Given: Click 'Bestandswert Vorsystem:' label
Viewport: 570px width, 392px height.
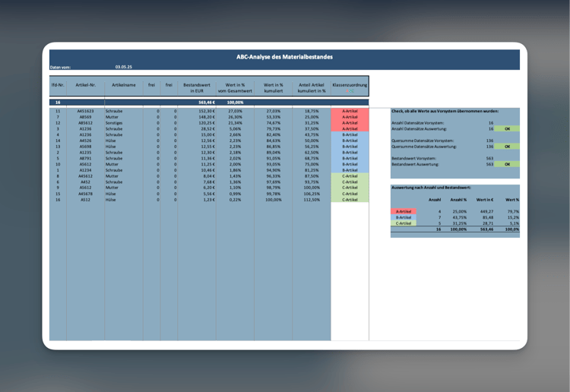Looking at the screenshot, I should pyautogui.click(x=413, y=159).
